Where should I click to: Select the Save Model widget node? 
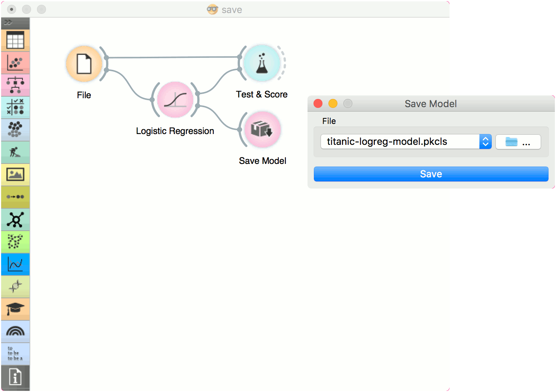coord(263,130)
